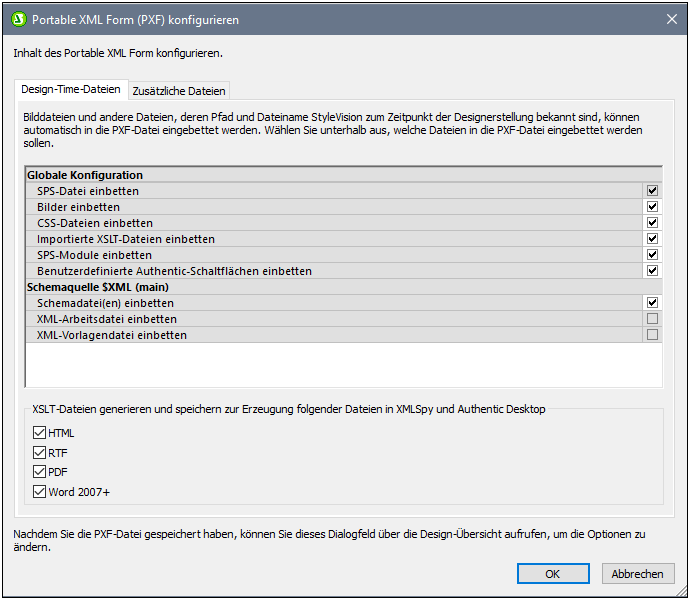This screenshot has height=600, width=690.
Task: Enable XML-Arbeitsdatei einbetten checkbox
Action: pos(652,319)
